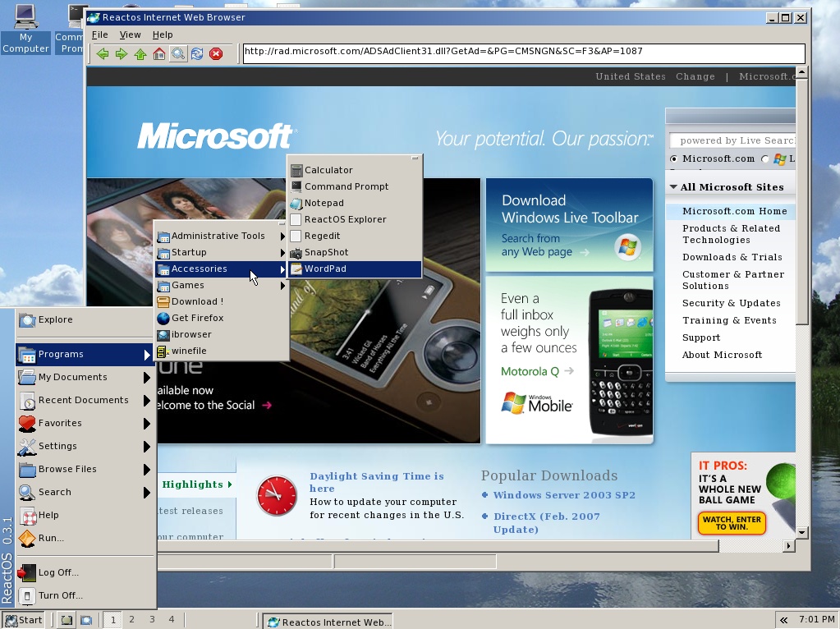Select the Accessories entry in Programs

221,269
